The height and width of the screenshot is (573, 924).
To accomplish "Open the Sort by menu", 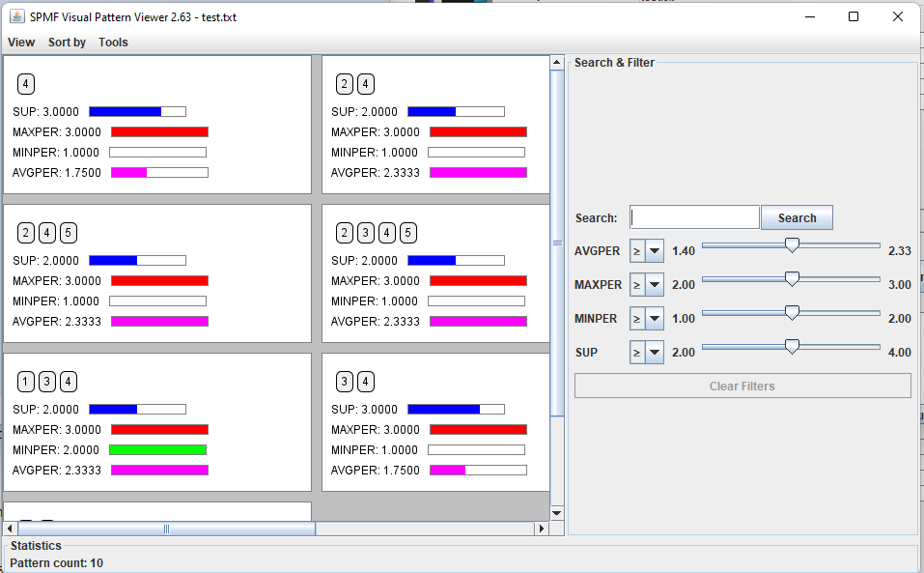I will pos(67,43).
